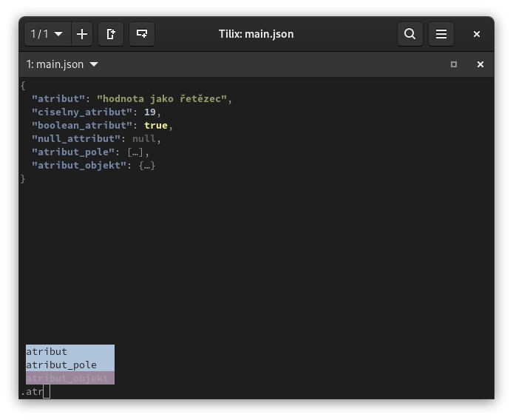This screenshot has width=513, height=420.
Task: Click the '.atr' filter input line
Action: 33,391
